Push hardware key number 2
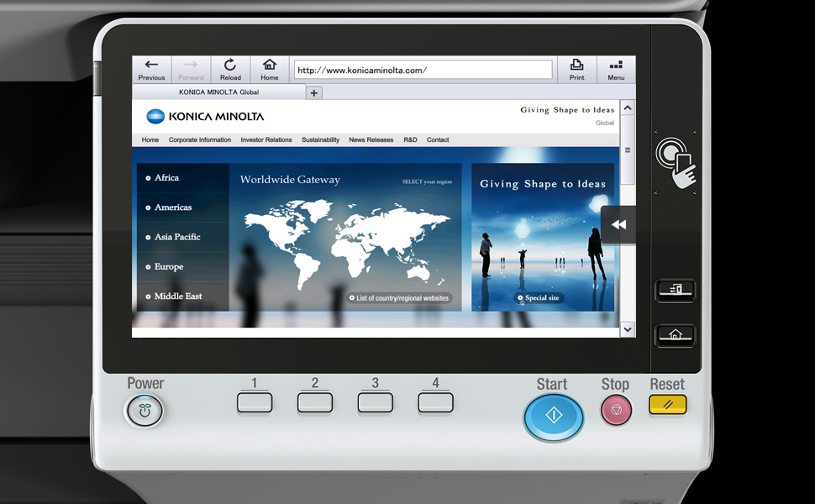 [x=315, y=402]
